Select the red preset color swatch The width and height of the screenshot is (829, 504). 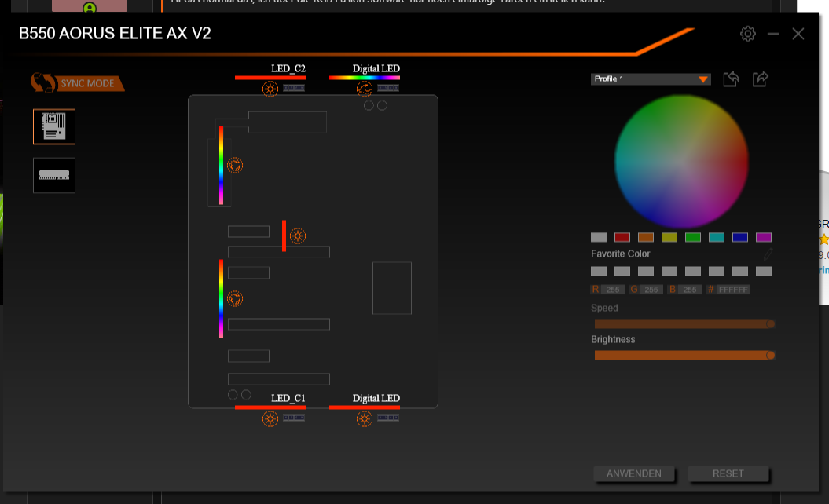pyautogui.click(x=622, y=237)
